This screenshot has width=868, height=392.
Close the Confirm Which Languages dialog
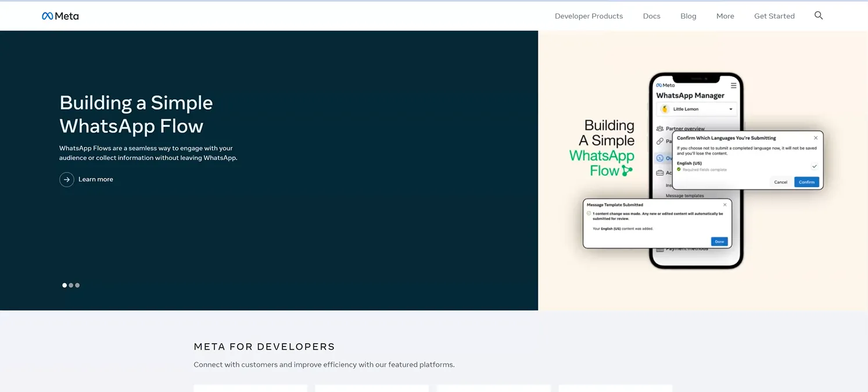[816, 138]
